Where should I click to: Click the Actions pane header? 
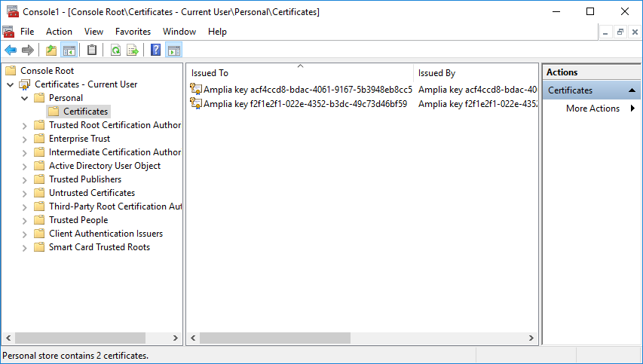pyautogui.click(x=591, y=72)
